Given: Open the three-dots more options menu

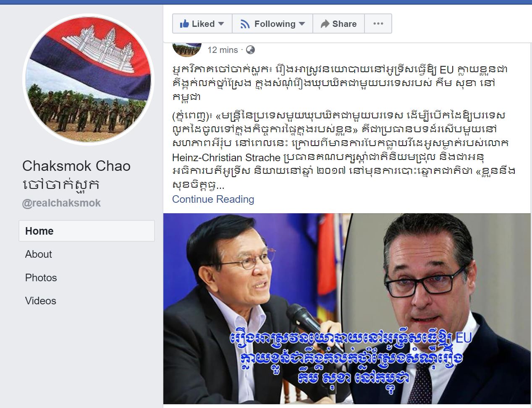Looking at the screenshot, I should point(378,24).
